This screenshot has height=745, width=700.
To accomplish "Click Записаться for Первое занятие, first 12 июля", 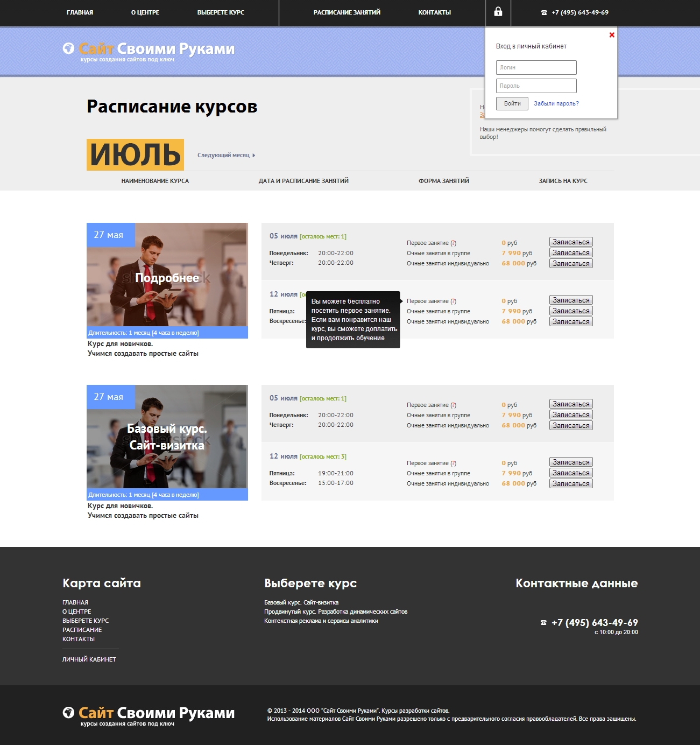I will pyautogui.click(x=571, y=300).
